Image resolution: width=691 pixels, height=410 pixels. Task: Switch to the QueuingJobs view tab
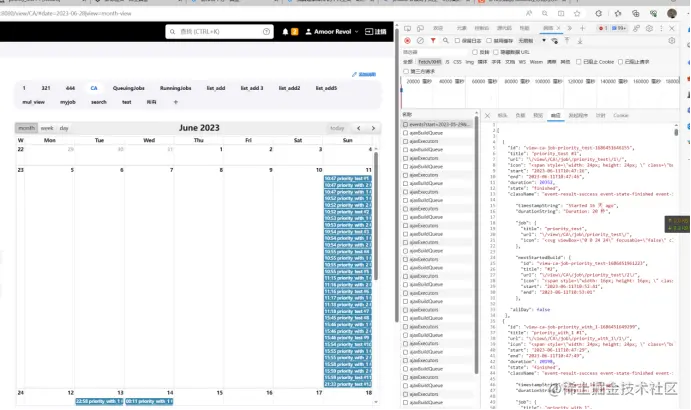tap(129, 88)
